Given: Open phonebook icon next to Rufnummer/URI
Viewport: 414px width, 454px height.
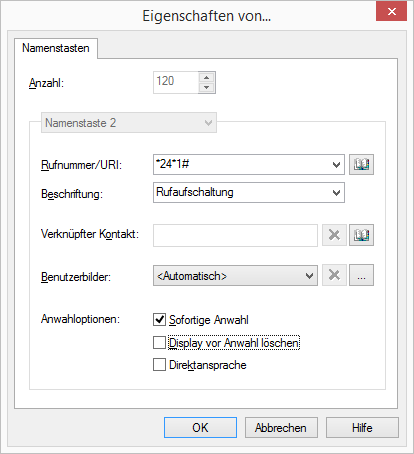Looking at the screenshot, I should [x=361, y=164].
